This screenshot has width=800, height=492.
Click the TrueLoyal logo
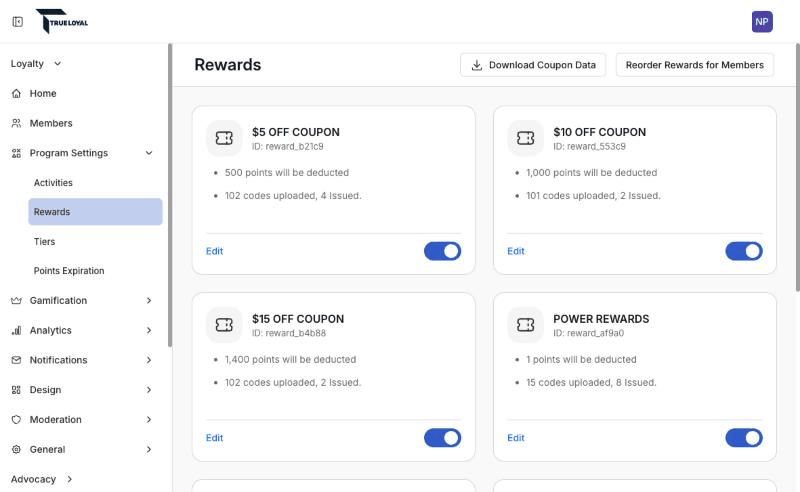click(x=62, y=21)
